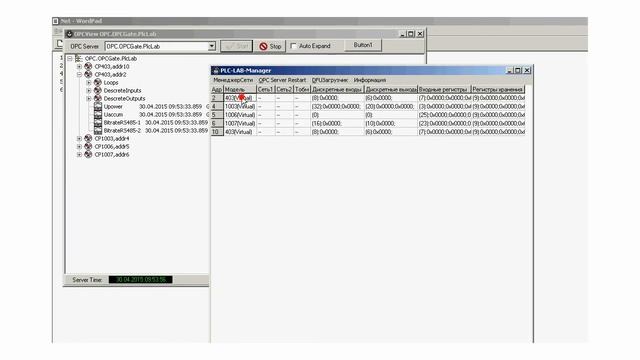Viewport: 640px width, 360px height.
Task: Click the PLC-LAB-Manager title bar icon
Action: tap(216, 71)
